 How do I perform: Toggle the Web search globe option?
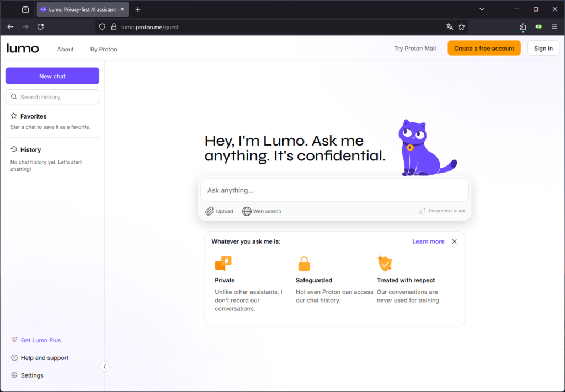pyautogui.click(x=247, y=211)
